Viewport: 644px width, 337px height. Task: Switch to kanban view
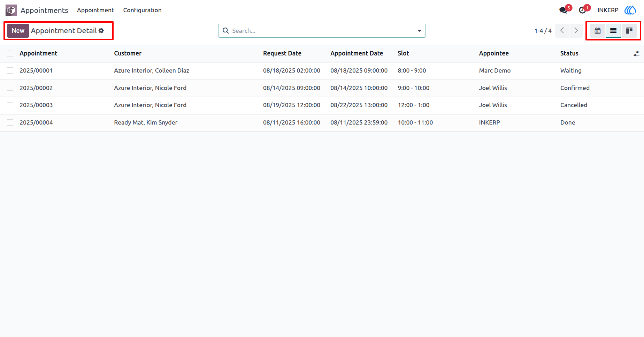629,31
